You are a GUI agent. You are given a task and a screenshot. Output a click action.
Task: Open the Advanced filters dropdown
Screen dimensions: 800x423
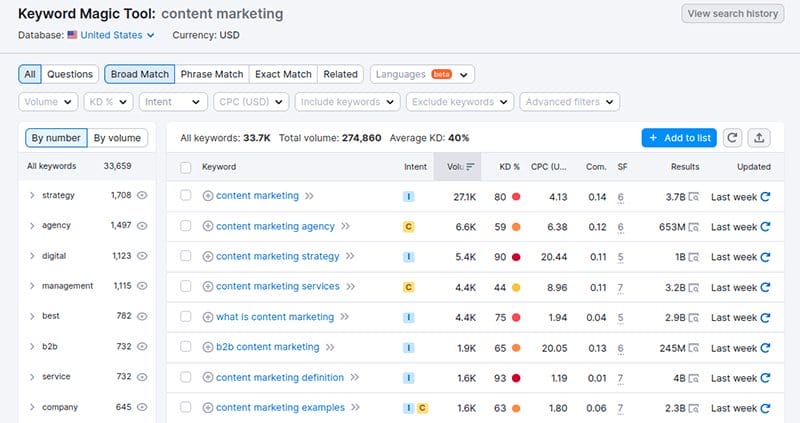tap(569, 102)
